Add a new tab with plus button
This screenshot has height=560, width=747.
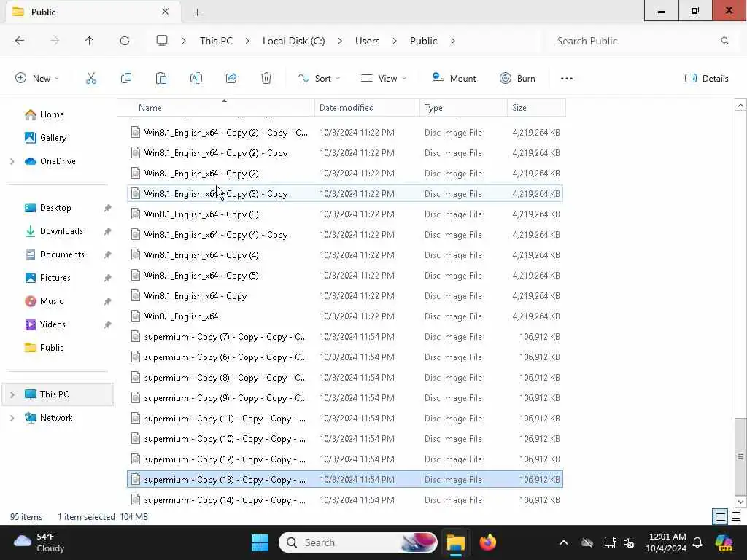click(197, 12)
